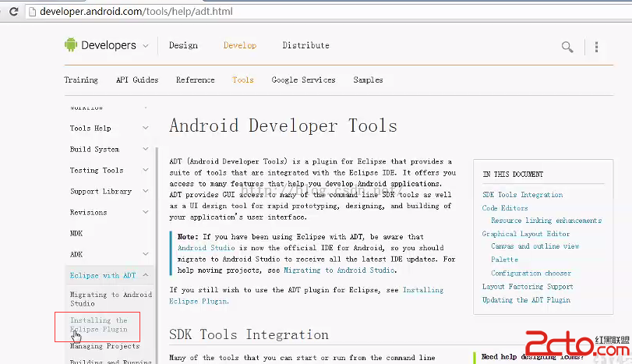Switch to the Design tab

pos(183,45)
